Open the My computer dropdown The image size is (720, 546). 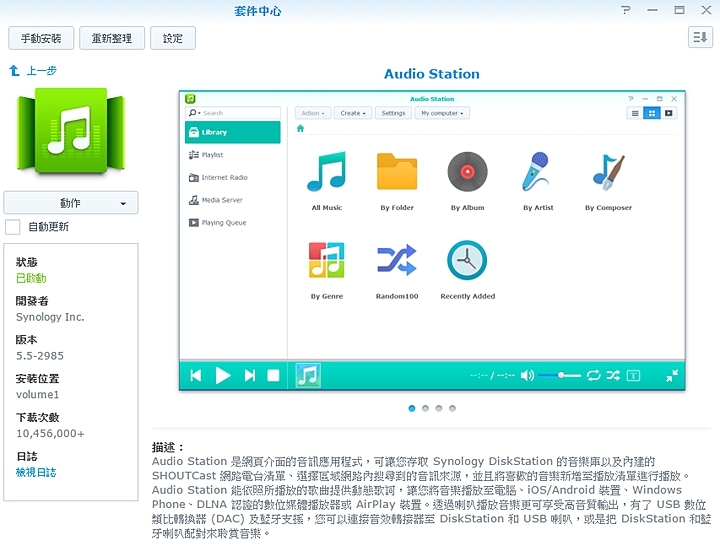coord(442,113)
